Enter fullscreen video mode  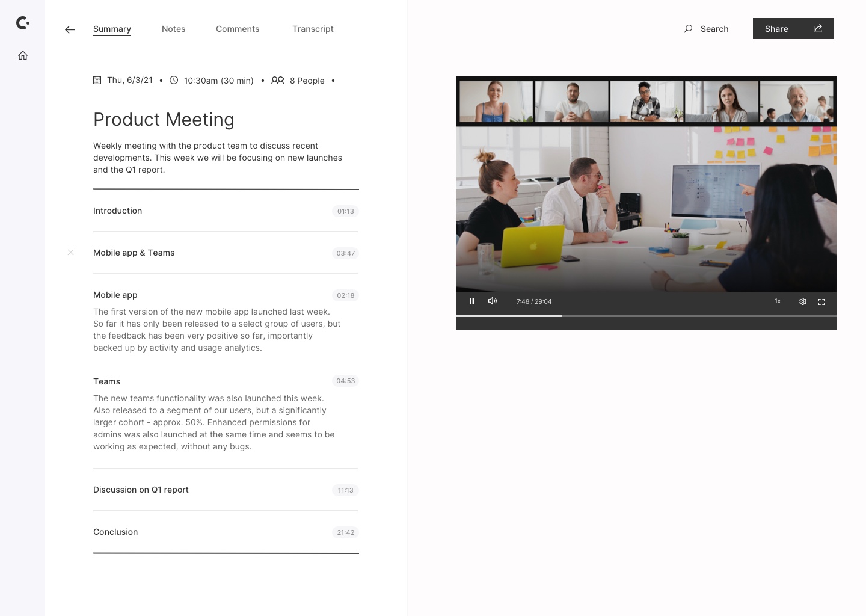coord(821,302)
